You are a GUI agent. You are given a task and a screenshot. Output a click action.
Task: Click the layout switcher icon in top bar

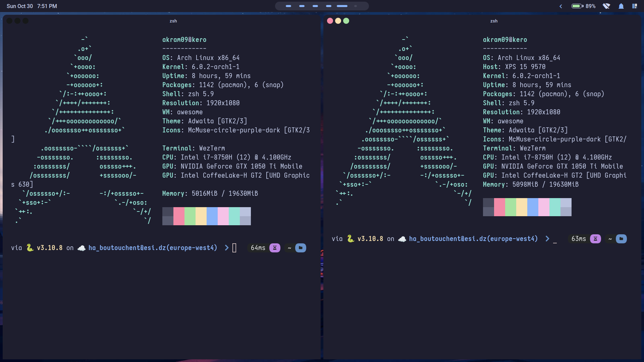[x=635, y=6]
